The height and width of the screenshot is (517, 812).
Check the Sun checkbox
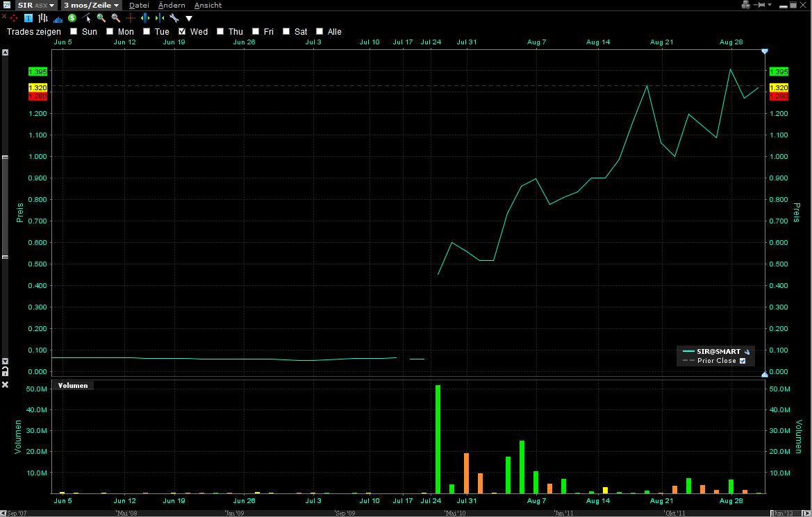(x=74, y=31)
